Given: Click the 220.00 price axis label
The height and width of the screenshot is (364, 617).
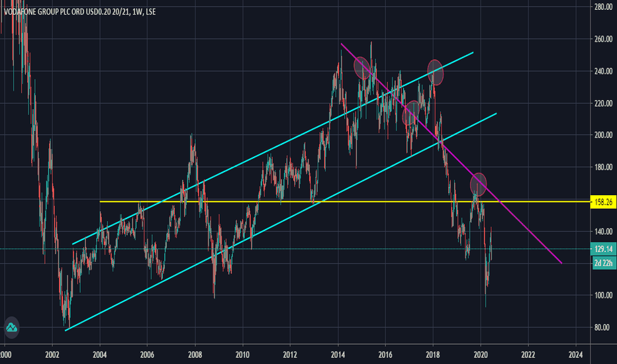Looking at the screenshot, I should point(603,103).
